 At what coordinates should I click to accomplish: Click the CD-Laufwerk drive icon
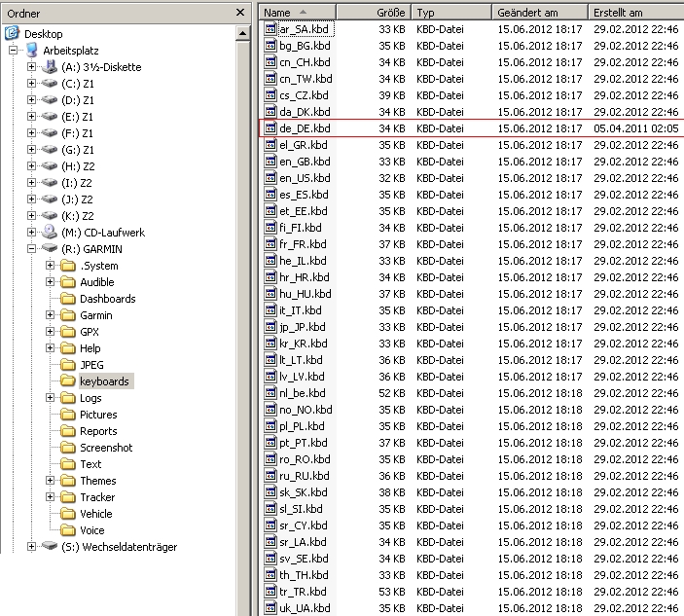coord(49,232)
